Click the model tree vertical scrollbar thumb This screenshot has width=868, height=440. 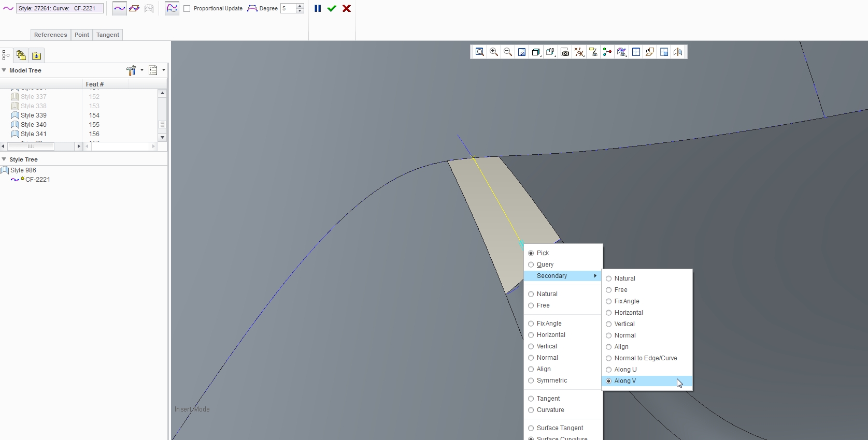162,125
